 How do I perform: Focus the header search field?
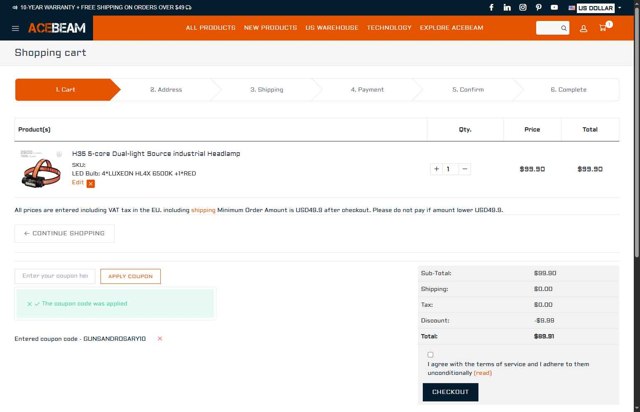[552, 28]
